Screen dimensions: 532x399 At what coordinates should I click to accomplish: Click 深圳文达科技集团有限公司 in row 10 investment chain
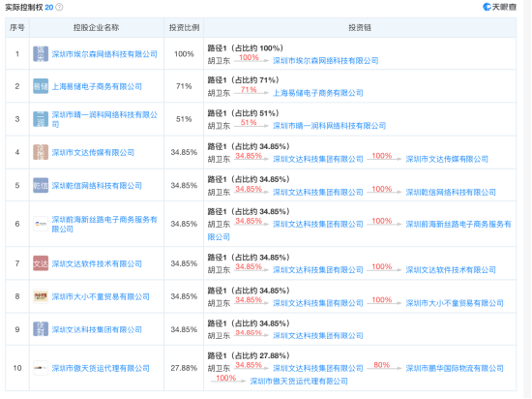318,368
